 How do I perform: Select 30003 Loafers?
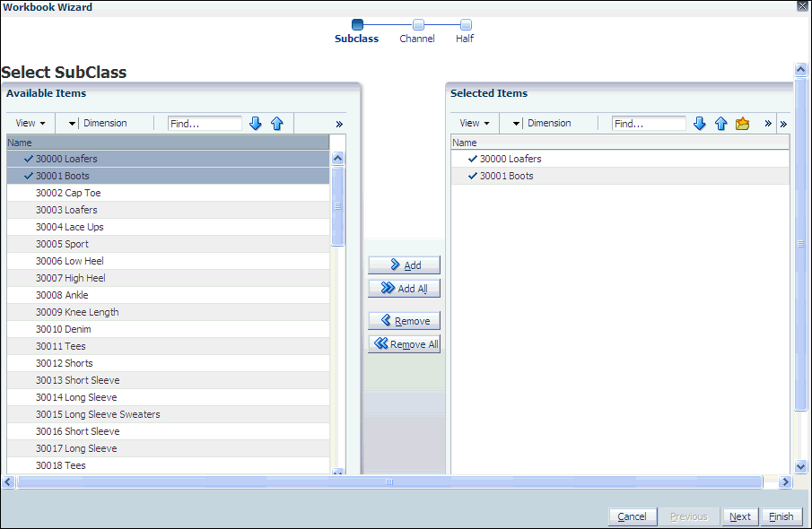[169, 210]
